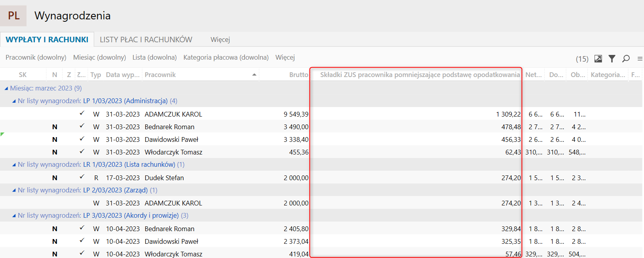Click the Pracownik column sort arrow
644x258 pixels.
click(x=254, y=75)
